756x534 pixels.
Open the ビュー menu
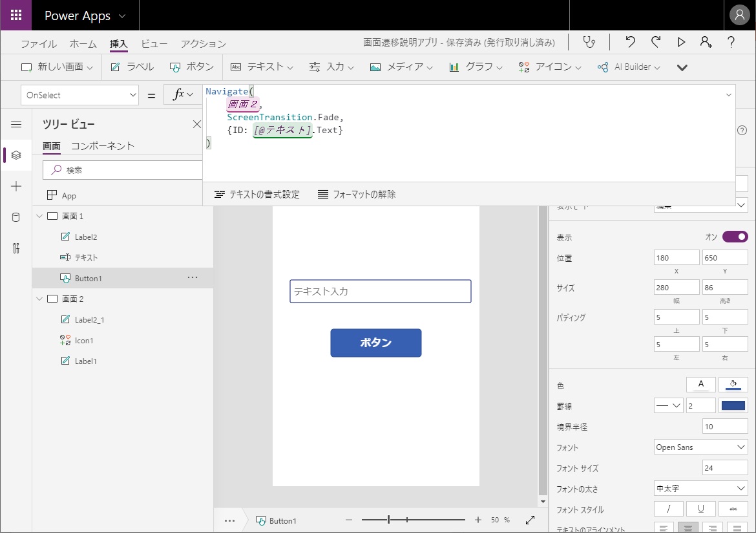coord(153,44)
